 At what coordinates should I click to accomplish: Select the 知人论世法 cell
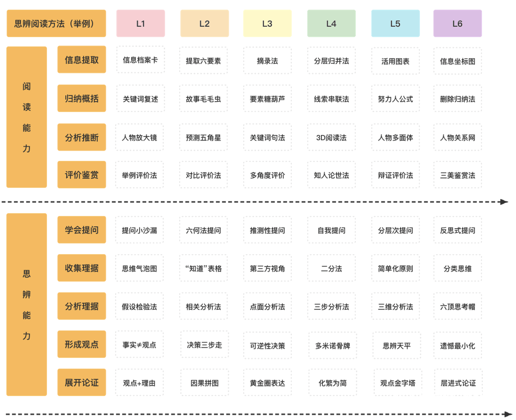click(x=332, y=175)
